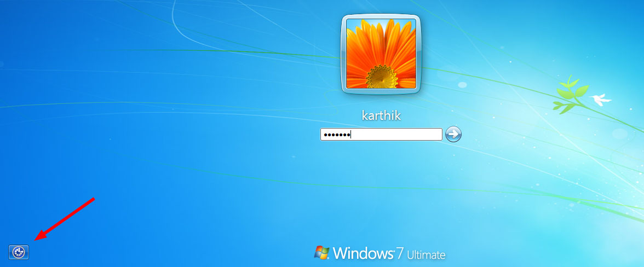This screenshot has height=267, width=644.
Task: Click the Windows flag logo
Action: pyautogui.click(x=321, y=252)
